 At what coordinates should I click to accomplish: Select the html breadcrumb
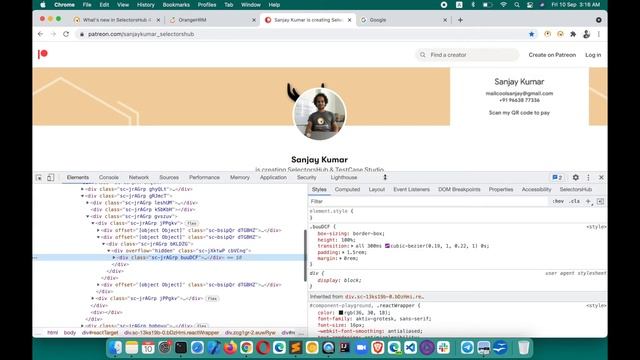(53, 333)
